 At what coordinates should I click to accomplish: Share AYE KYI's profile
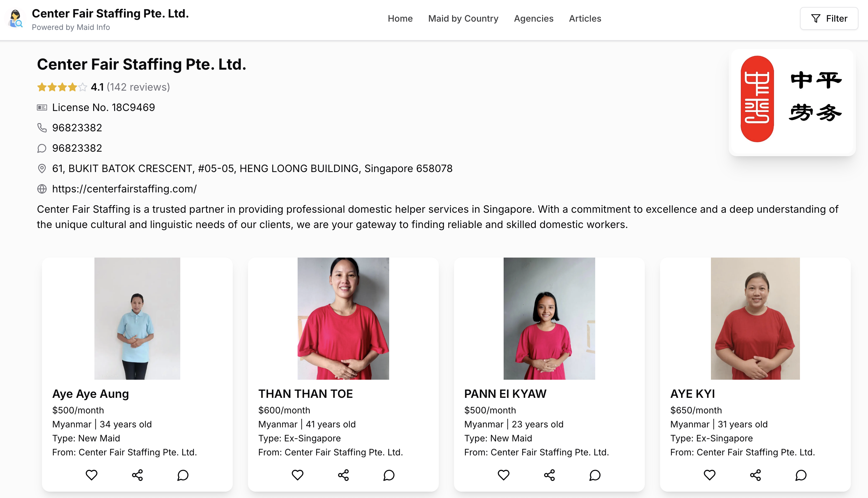pyautogui.click(x=755, y=475)
